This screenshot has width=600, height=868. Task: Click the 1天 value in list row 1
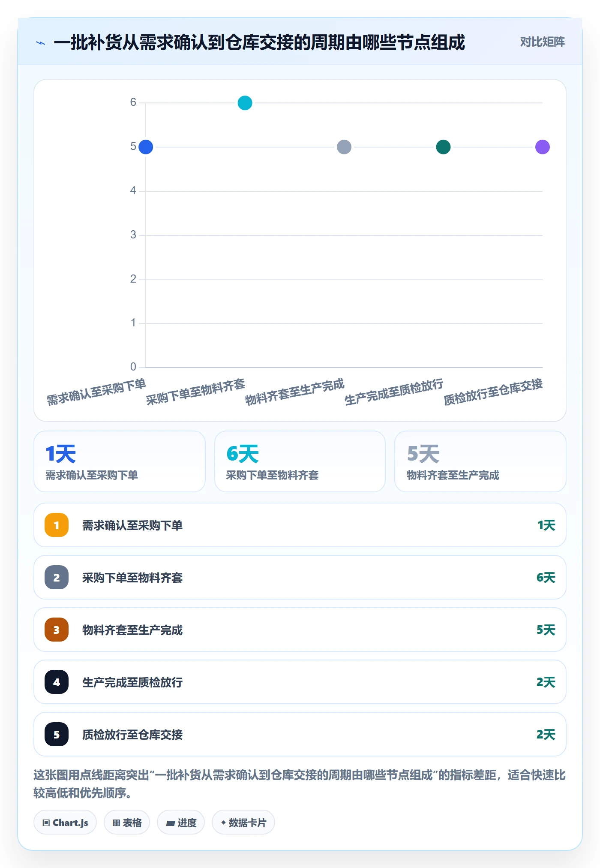(546, 525)
